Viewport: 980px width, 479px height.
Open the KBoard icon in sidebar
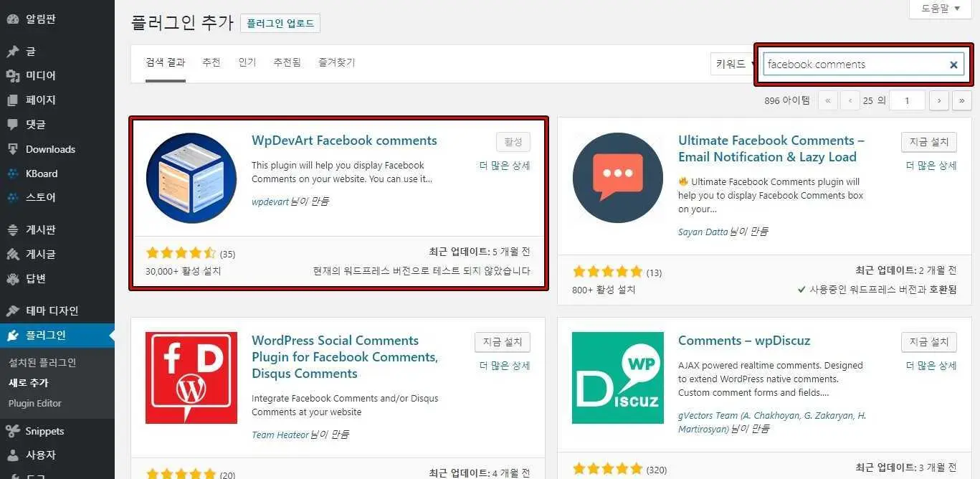point(13,174)
